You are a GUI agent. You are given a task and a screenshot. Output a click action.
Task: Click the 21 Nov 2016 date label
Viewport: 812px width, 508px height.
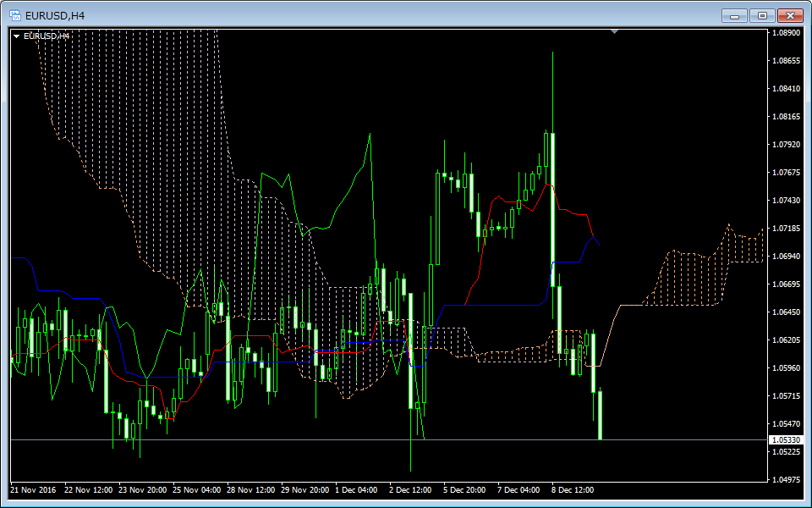point(33,489)
